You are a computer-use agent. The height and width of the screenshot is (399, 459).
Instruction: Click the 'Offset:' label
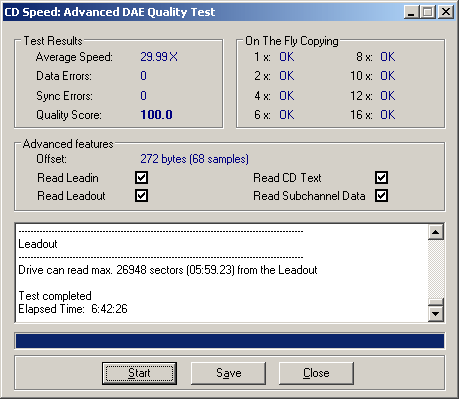click(x=51, y=159)
